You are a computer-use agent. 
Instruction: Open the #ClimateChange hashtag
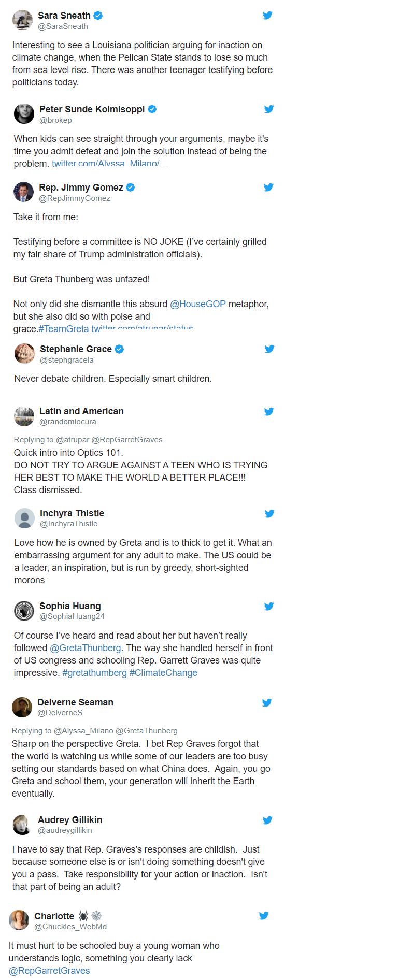163,673
